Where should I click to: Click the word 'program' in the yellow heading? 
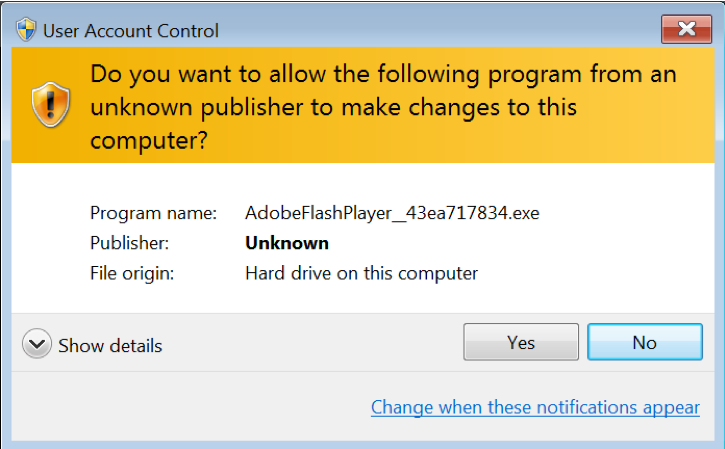pos(535,75)
